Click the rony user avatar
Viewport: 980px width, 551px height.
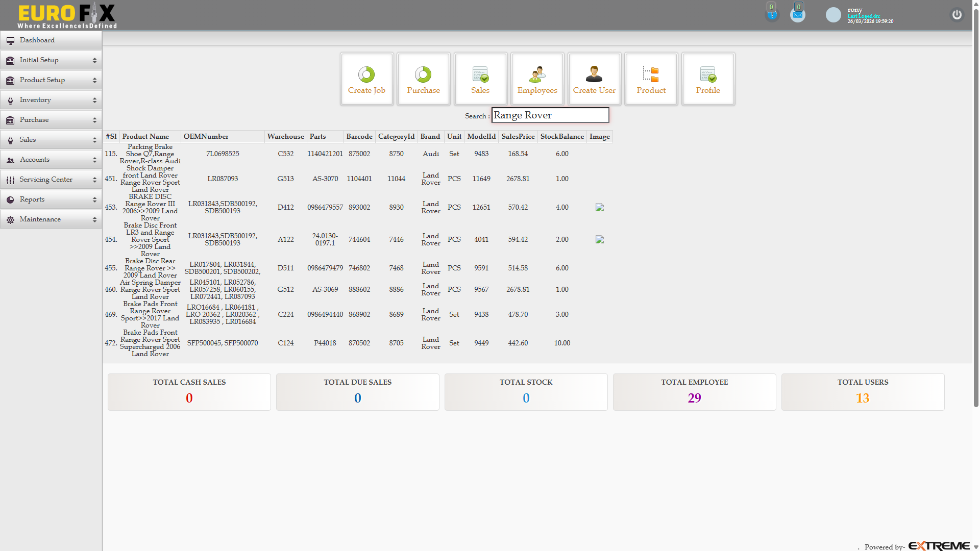833,15
